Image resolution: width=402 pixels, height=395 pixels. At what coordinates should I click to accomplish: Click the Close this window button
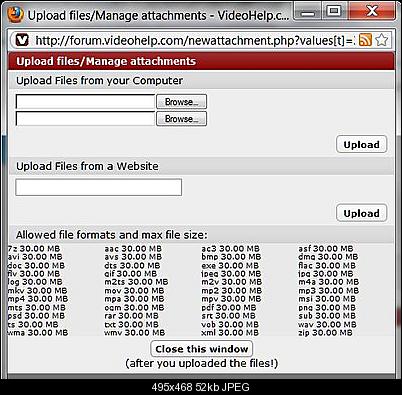tap(202, 349)
